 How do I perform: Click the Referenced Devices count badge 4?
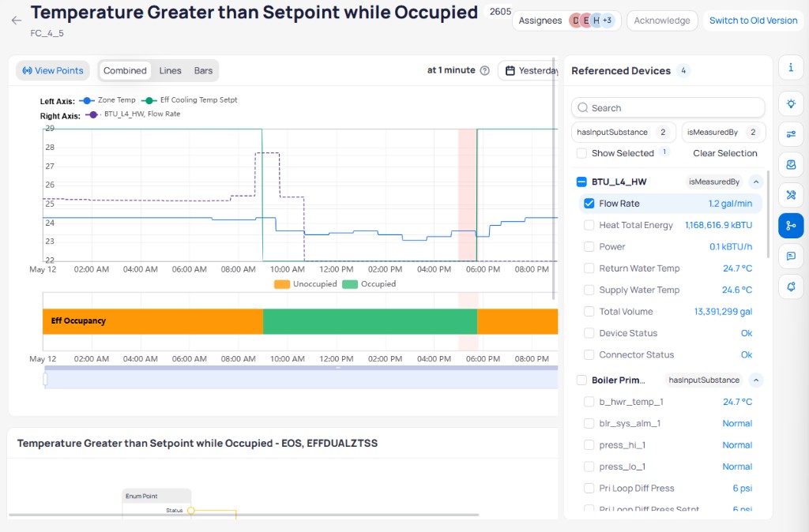[x=683, y=70]
